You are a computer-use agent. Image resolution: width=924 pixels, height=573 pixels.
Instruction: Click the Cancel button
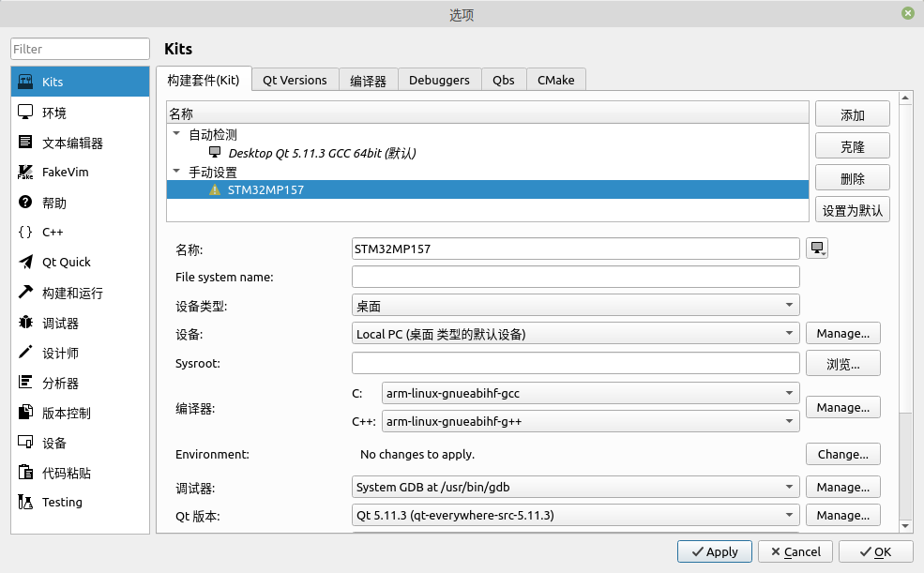click(795, 551)
